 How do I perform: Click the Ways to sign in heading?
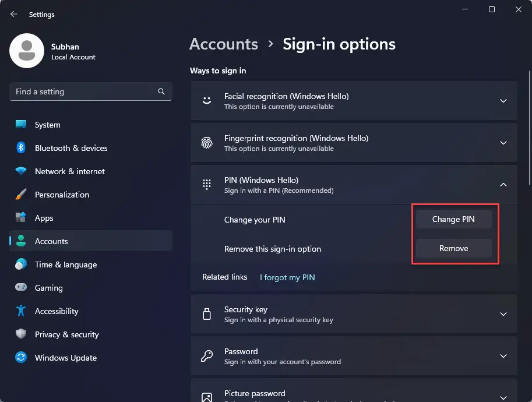point(218,70)
